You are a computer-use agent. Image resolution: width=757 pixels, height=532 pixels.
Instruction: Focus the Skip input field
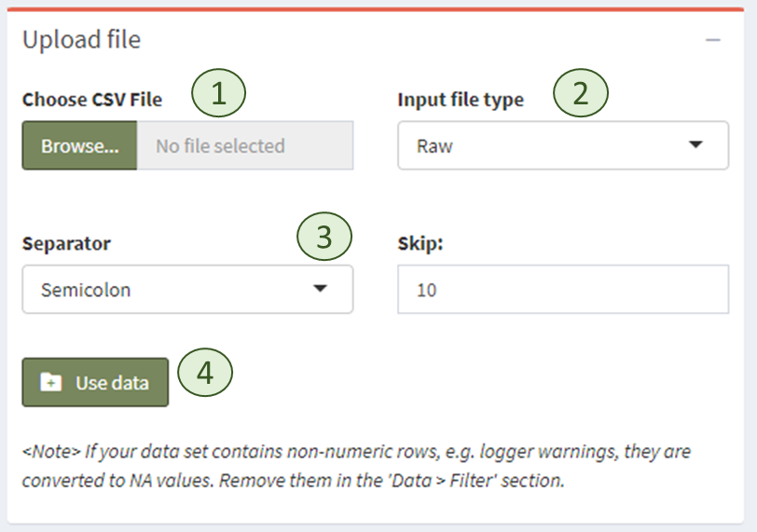562,290
